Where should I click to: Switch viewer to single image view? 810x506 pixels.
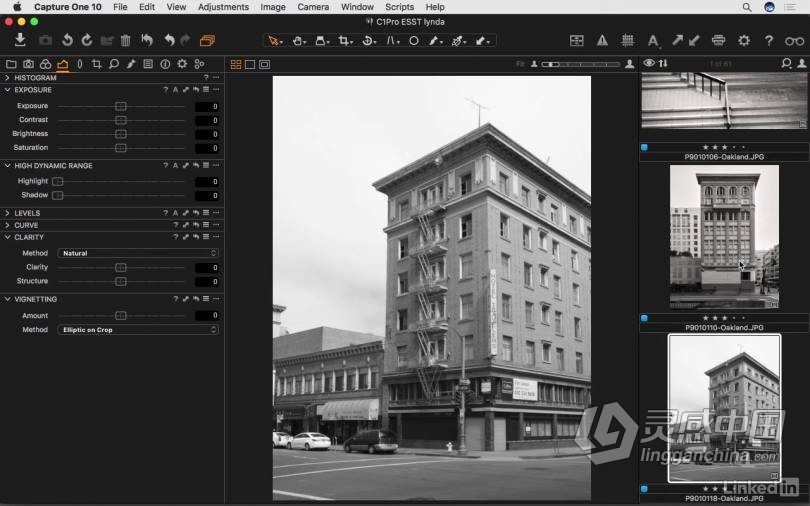point(250,65)
